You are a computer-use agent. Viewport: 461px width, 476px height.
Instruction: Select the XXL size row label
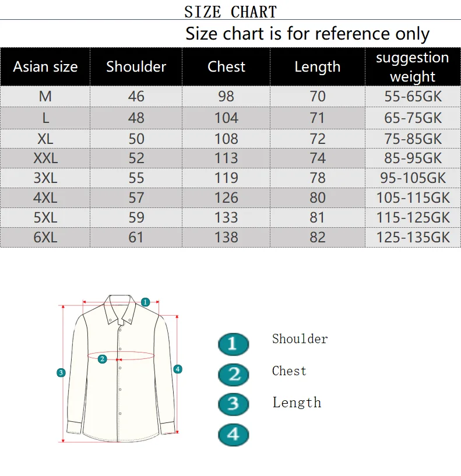[x=45, y=158]
